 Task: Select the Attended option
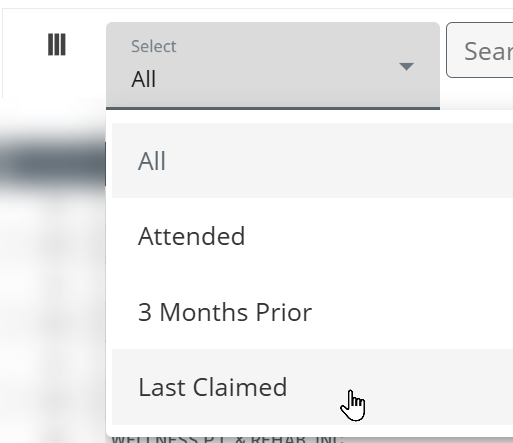tap(312, 236)
